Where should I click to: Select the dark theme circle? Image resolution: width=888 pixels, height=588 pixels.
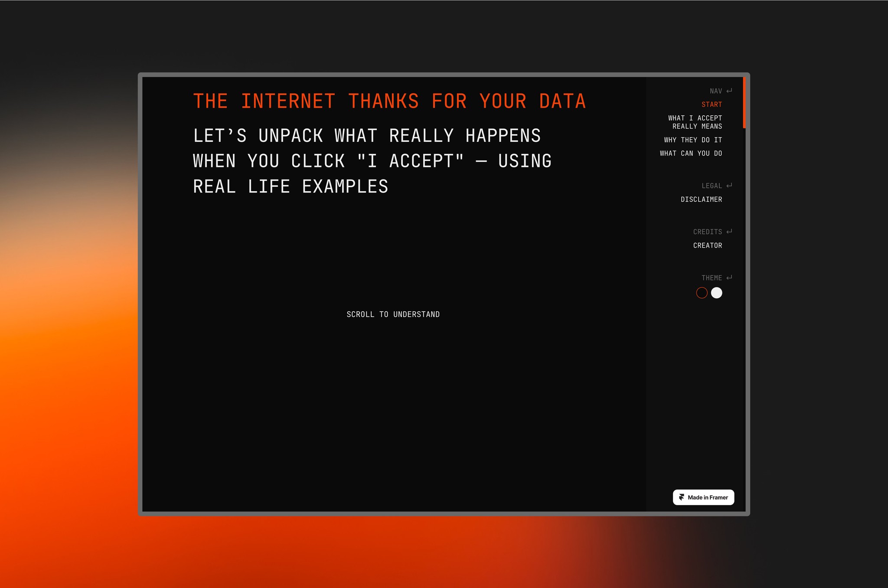[x=702, y=293]
